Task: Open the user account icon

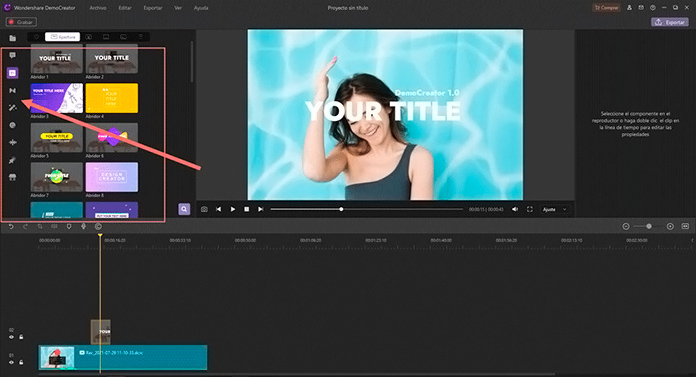Action: point(629,8)
